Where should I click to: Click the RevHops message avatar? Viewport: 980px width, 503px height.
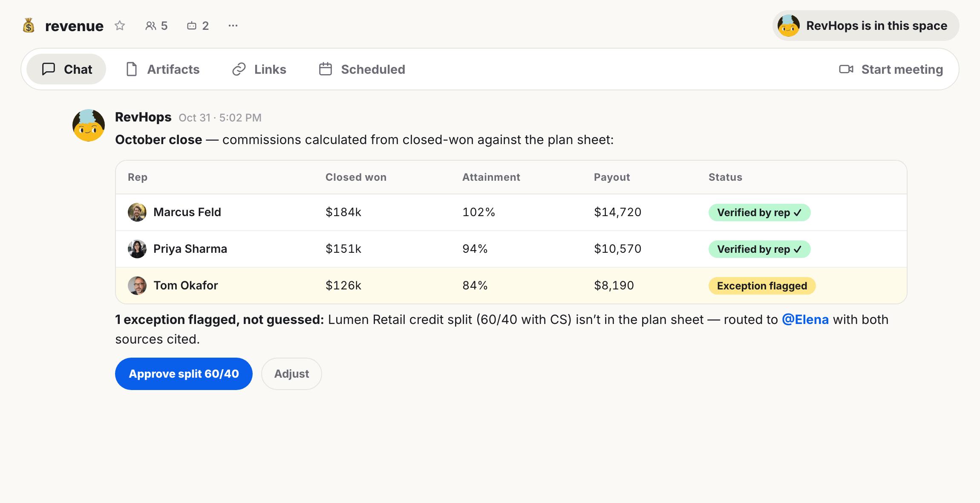pyautogui.click(x=89, y=125)
